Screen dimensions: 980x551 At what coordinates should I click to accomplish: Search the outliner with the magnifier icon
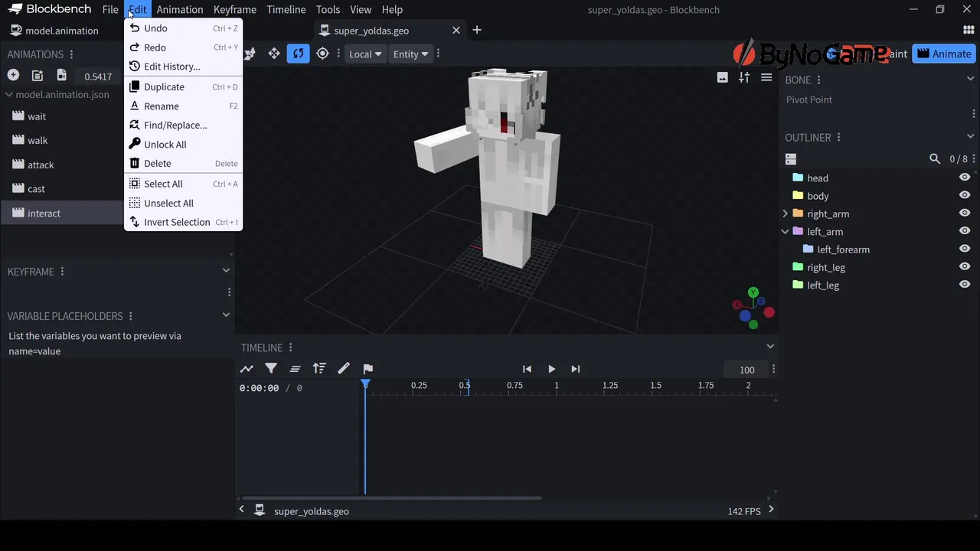tap(935, 159)
